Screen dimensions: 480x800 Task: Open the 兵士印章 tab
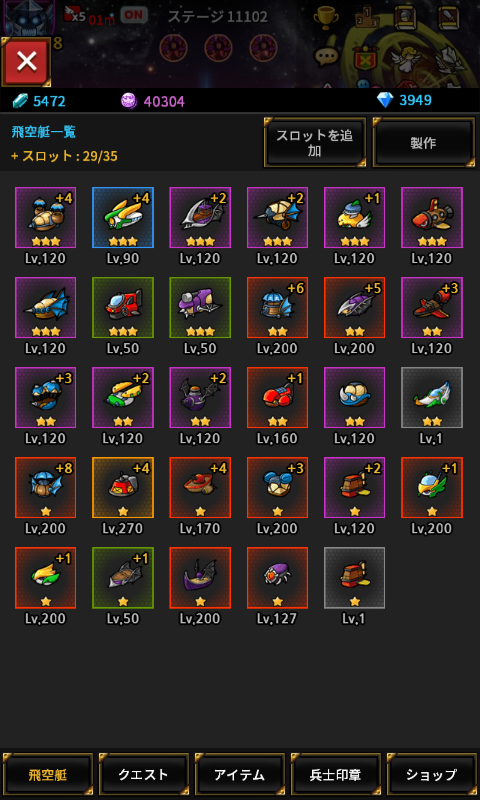pos(335,775)
